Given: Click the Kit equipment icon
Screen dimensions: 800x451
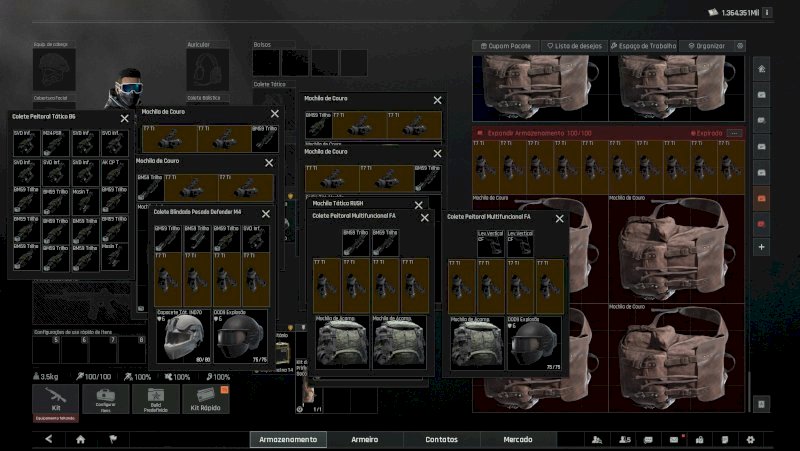Looking at the screenshot, I should pyautogui.click(x=55, y=399).
